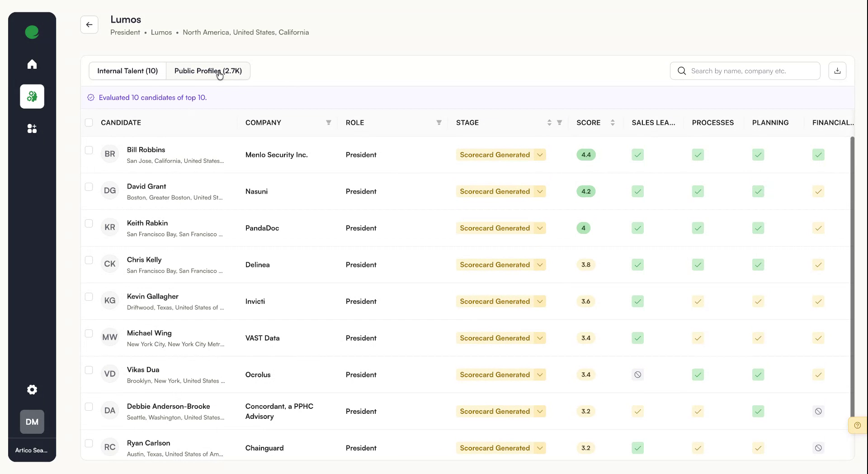The image size is (868, 474).
Task: Open Scorecard Generated dropdown for David Grant
Action: click(539, 191)
